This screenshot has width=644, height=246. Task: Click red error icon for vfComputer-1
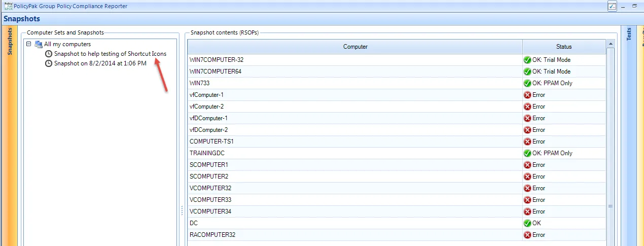527,95
